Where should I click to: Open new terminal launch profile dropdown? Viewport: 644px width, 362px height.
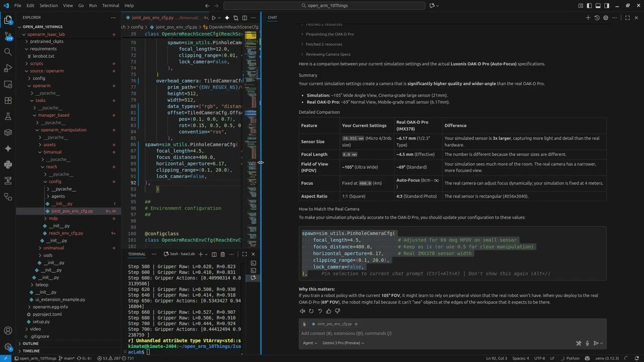pyautogui.click(x=206, y=254)
